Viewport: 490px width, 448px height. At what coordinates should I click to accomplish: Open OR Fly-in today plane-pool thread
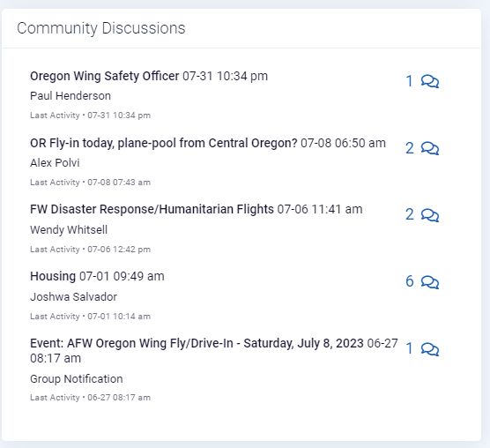pyautogui.click(x=163, y=143)
